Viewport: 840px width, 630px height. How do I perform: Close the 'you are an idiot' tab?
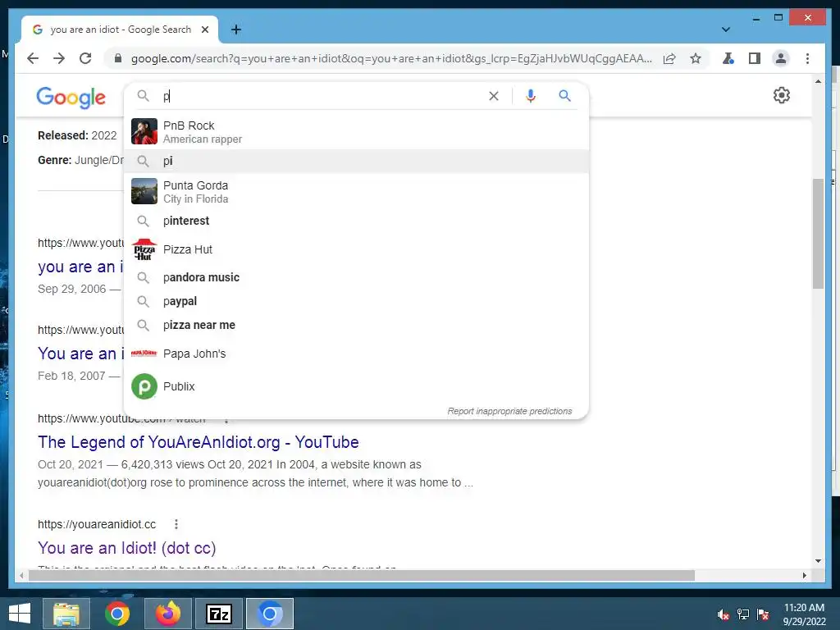click(204, 30)
